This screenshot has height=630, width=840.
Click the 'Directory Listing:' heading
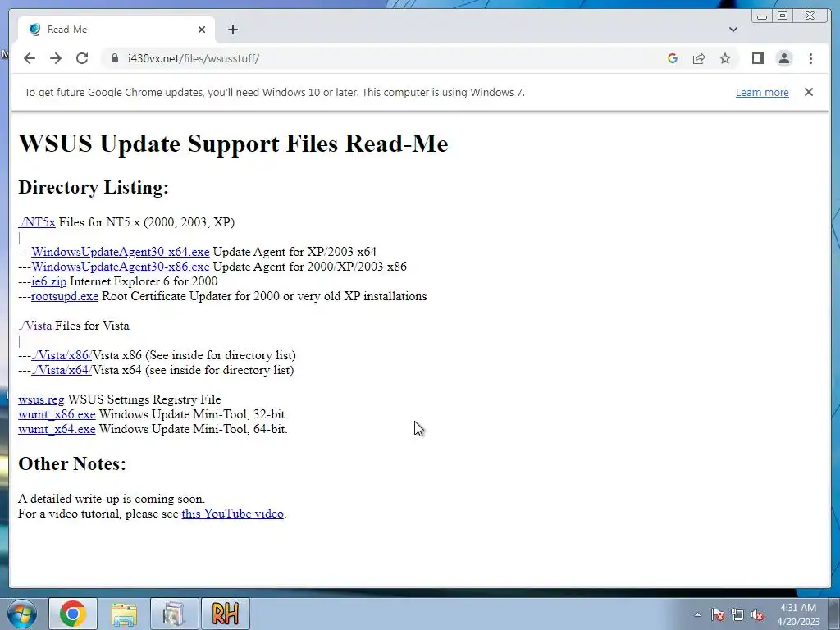94,188
